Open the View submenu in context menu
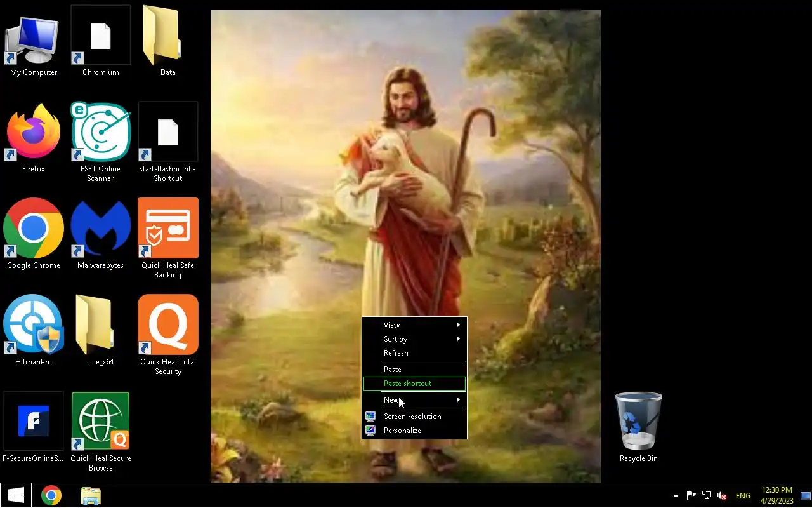The width and height of the screenshot is (812, 508). pyautogui.click(x=415, y=325)
